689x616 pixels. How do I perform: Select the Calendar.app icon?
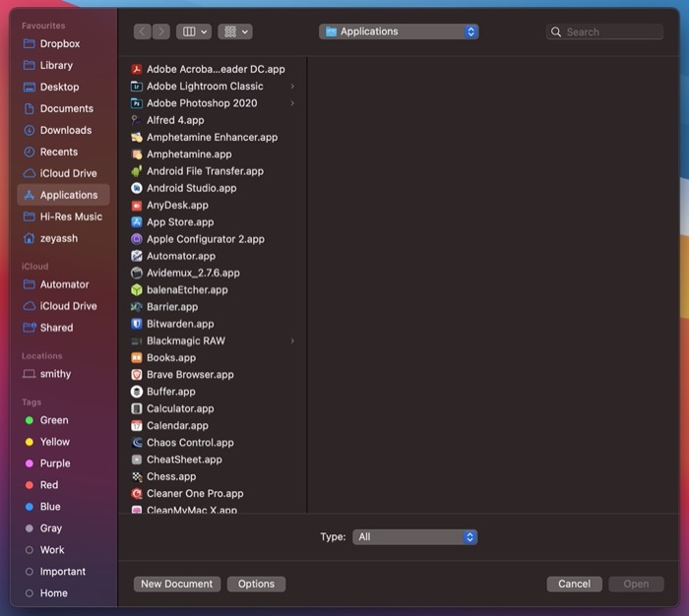point(137,426)
